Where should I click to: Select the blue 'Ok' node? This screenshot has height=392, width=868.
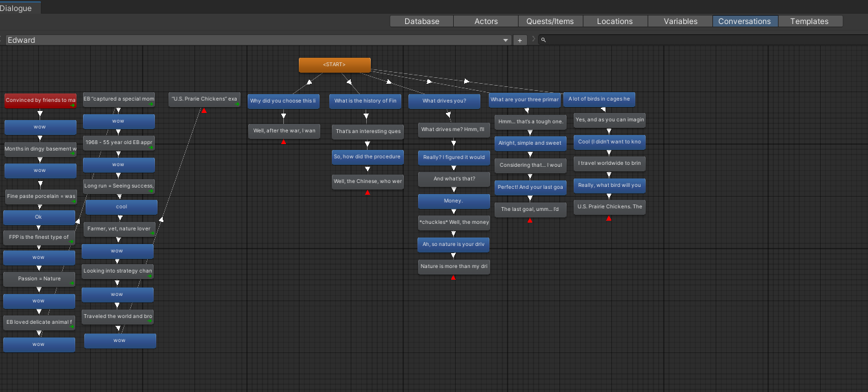coord(38,217)
